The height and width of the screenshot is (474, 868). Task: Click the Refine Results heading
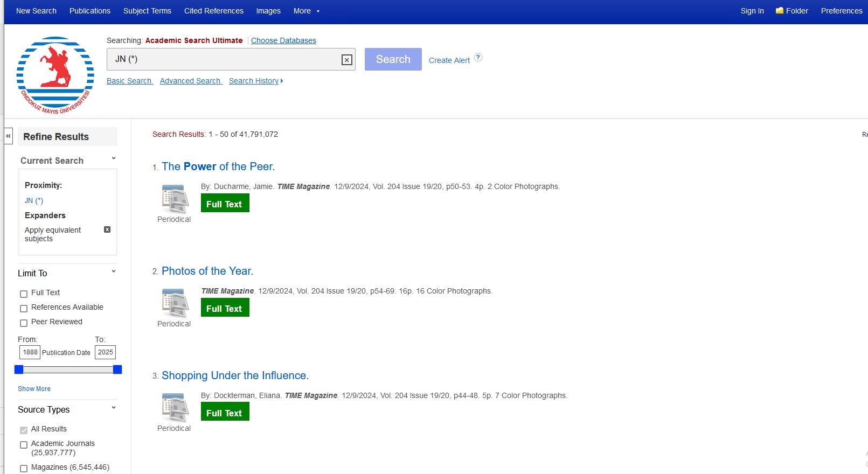56,137
